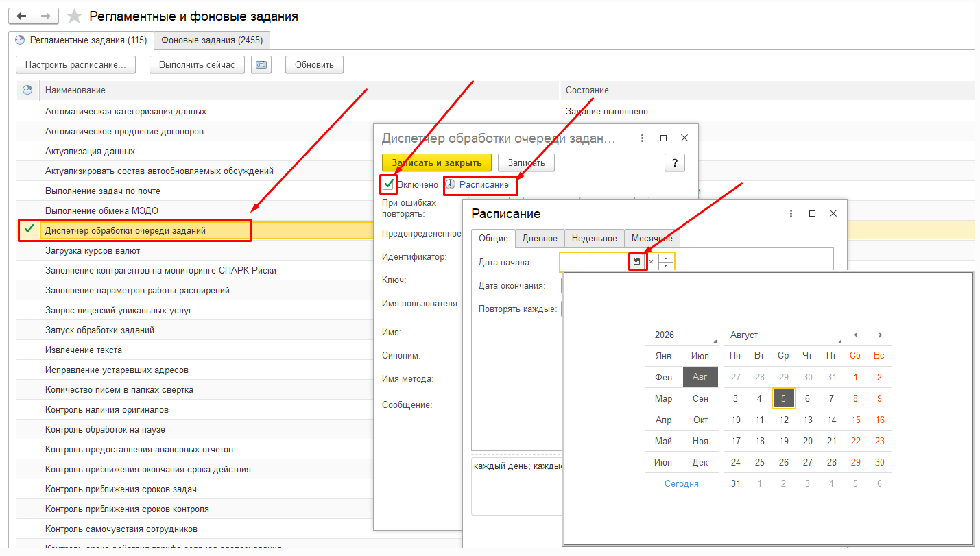
Task: Click the Записать button
Action: click(x=526, y=162)
